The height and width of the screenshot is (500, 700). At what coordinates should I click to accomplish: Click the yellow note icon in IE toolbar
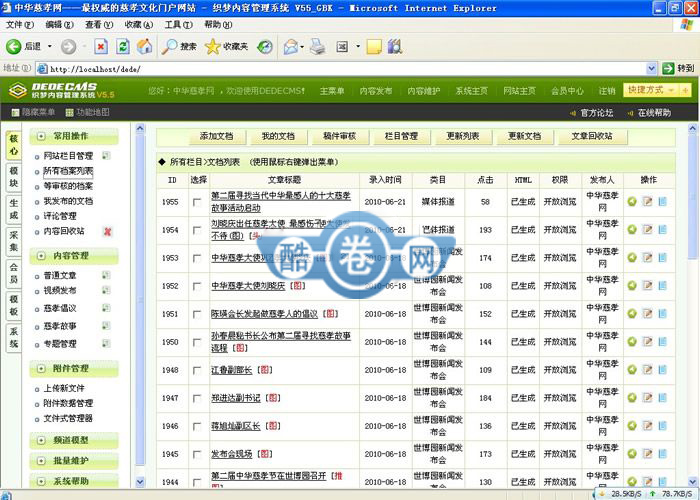374,46
